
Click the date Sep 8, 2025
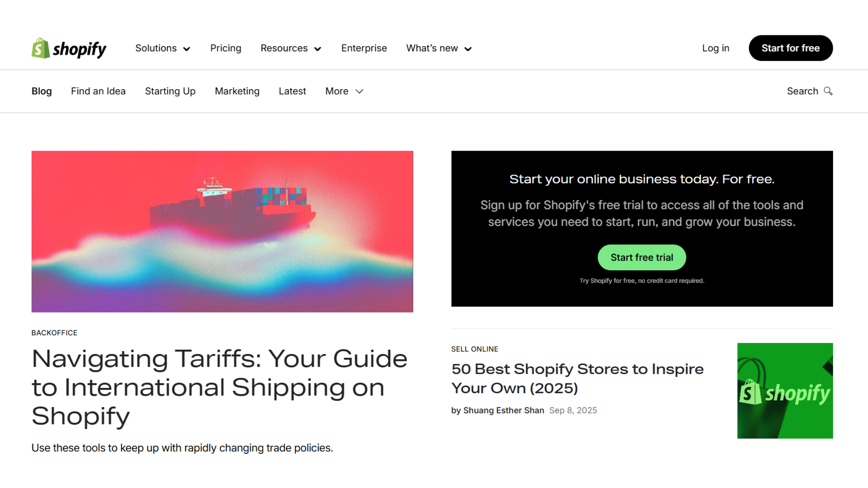click(x=573, y=410)
